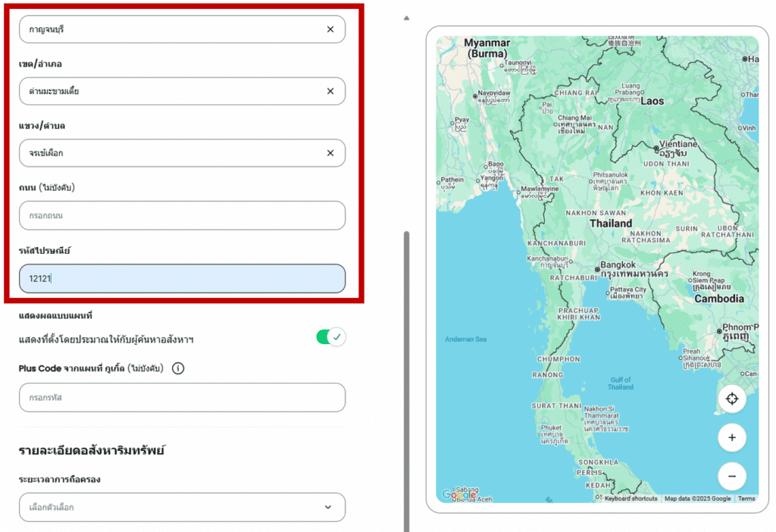Open map Keyboard shortcuts link
The height and width of the screenshot is (532, 776).
click(630, 499)
